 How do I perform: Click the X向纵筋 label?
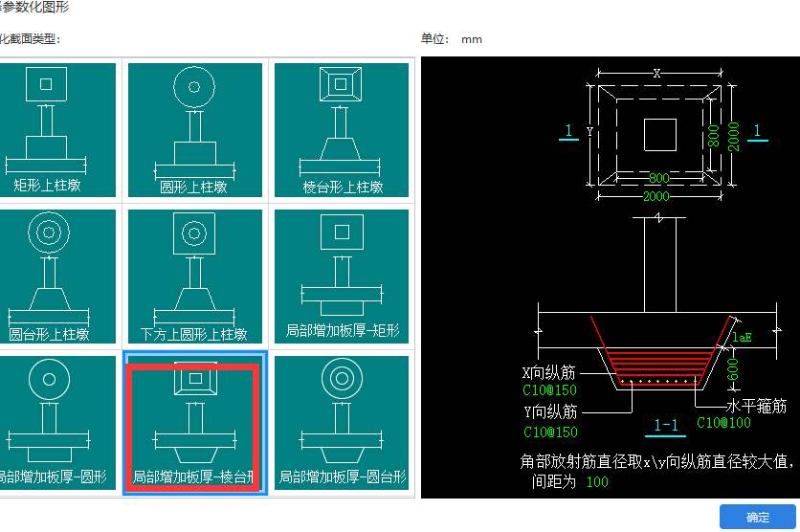click(x=549, y=373)
